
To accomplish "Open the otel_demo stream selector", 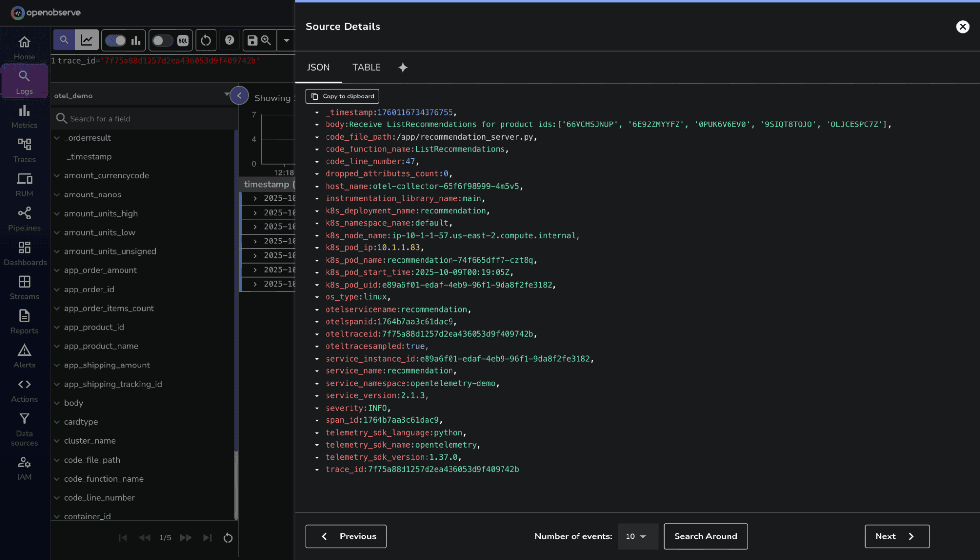I will click(142, 95).
